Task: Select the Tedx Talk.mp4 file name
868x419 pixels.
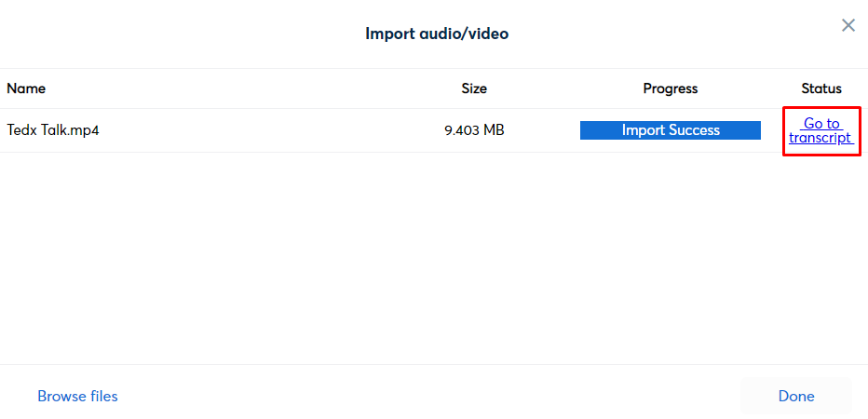Action: [x=53, y=130]
